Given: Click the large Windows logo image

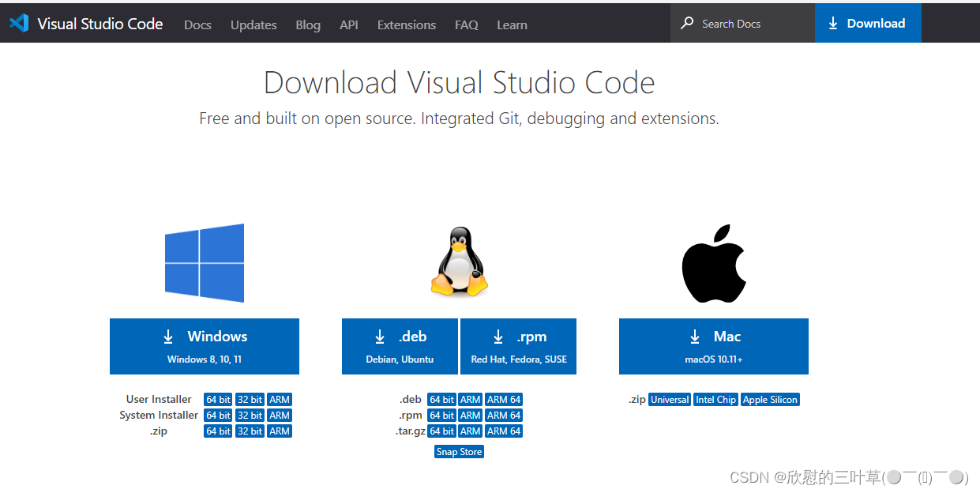Looking at the screenshot, I should click(x=205, y=263).
